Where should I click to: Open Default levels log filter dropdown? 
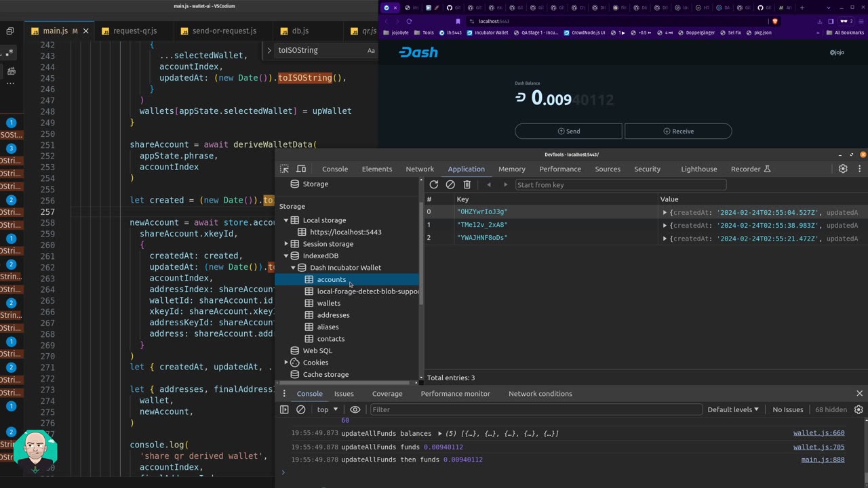[733, 409]
